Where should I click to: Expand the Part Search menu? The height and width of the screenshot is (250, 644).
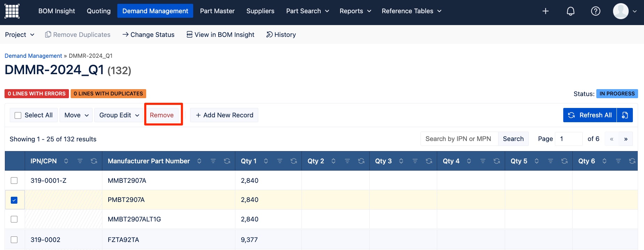(308, 11)
